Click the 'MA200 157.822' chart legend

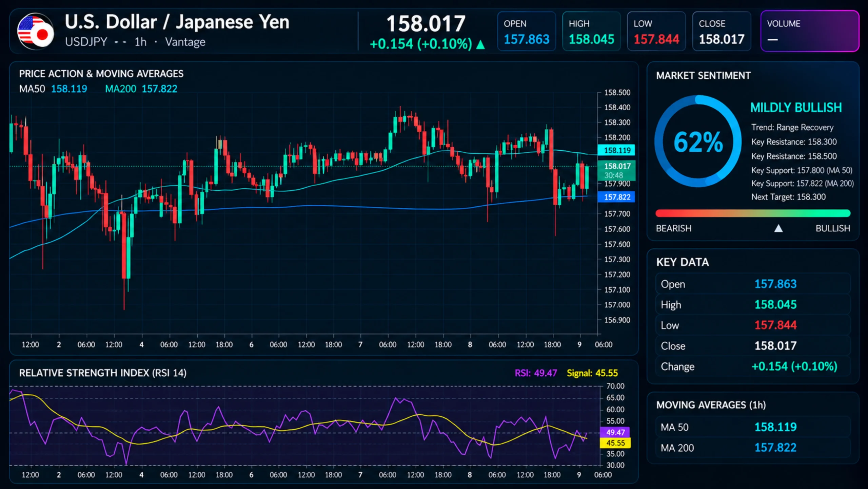(141, 89)
